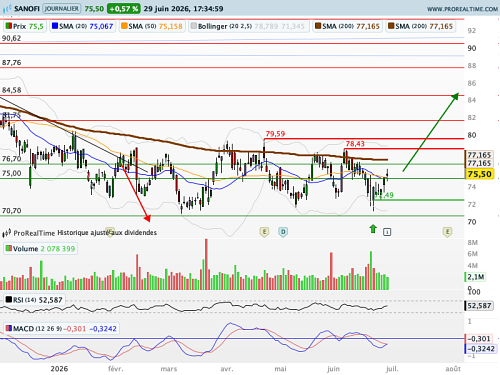The width and height of the screenshot is (500, 375).
Task: Click the 84,58 level label
Action: 11,90
